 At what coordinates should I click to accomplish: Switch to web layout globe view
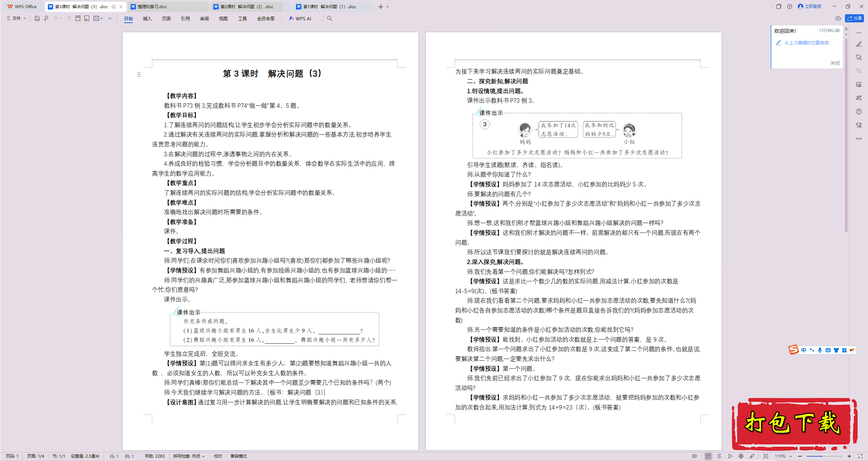pos(741,456)
